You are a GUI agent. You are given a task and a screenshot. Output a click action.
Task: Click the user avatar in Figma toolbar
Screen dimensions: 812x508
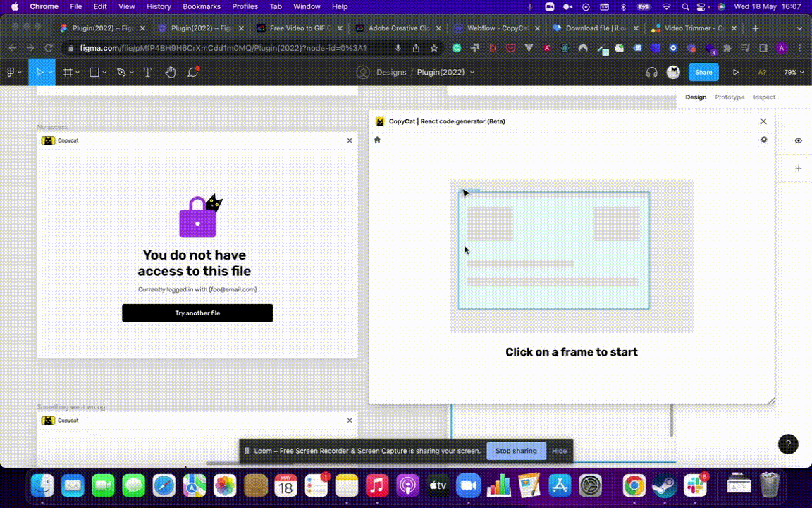click(x=673, y=73)
